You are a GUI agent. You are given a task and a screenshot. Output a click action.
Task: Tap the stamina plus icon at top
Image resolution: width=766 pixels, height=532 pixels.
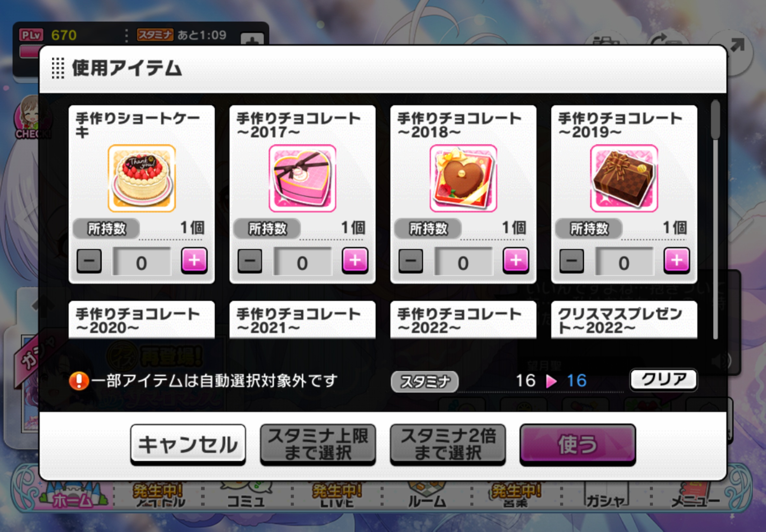252,40
